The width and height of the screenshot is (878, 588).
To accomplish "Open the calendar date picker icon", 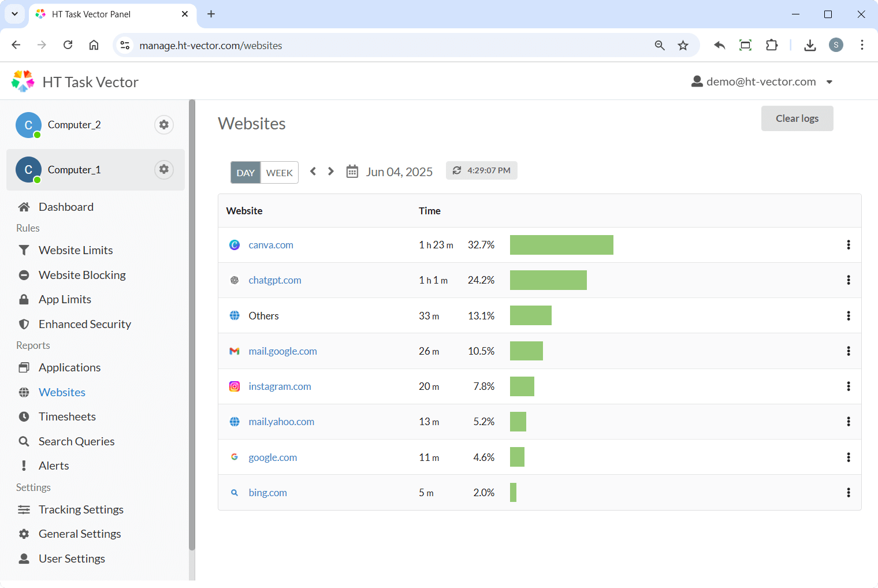I will (352, 172).
